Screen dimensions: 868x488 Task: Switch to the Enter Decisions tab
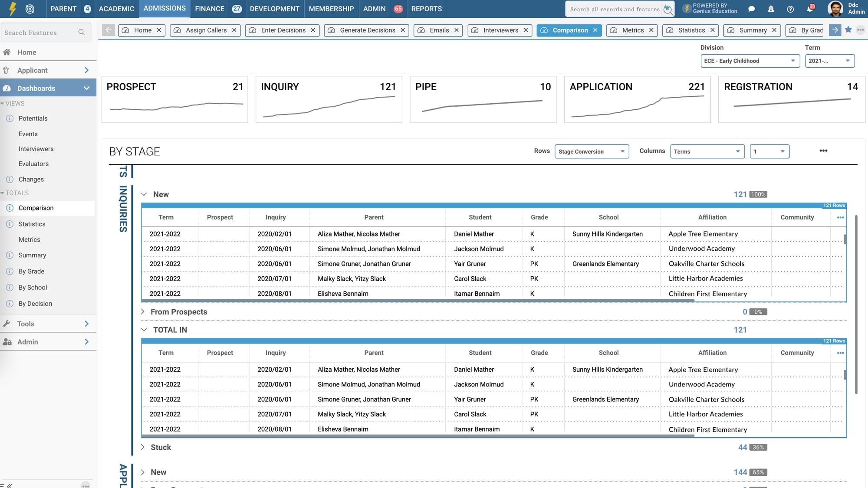pos(283,30)
